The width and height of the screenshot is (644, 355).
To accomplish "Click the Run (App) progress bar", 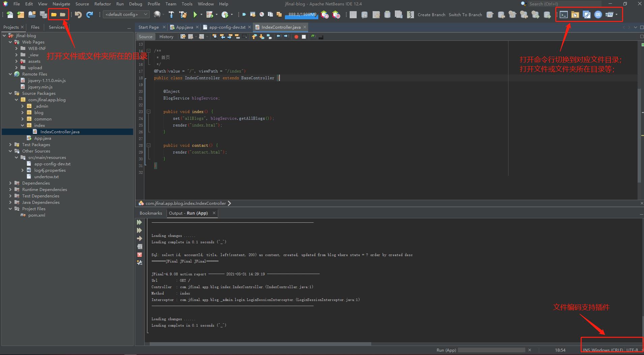I will click(x=492, y=350).
